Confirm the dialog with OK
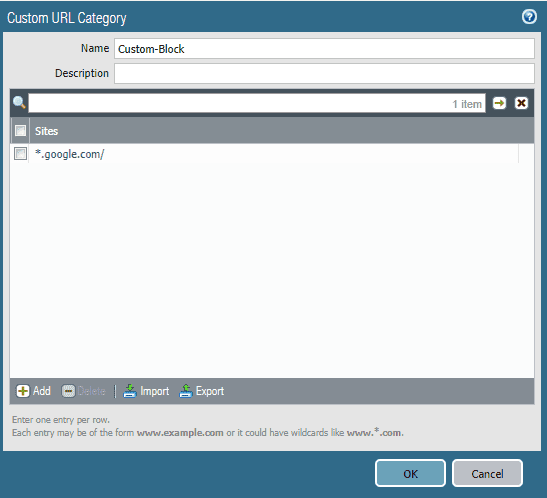The height and width of the screenshot is (498, 547). tap(410, 473)
